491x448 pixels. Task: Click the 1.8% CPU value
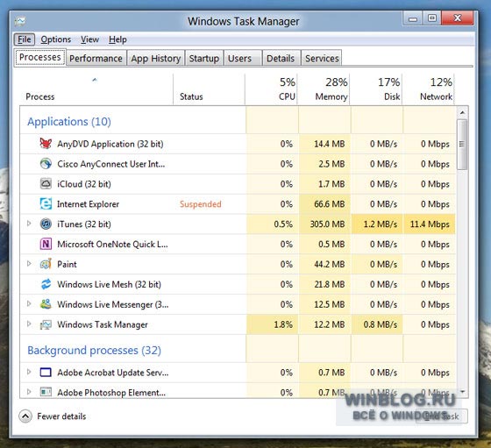283,324
